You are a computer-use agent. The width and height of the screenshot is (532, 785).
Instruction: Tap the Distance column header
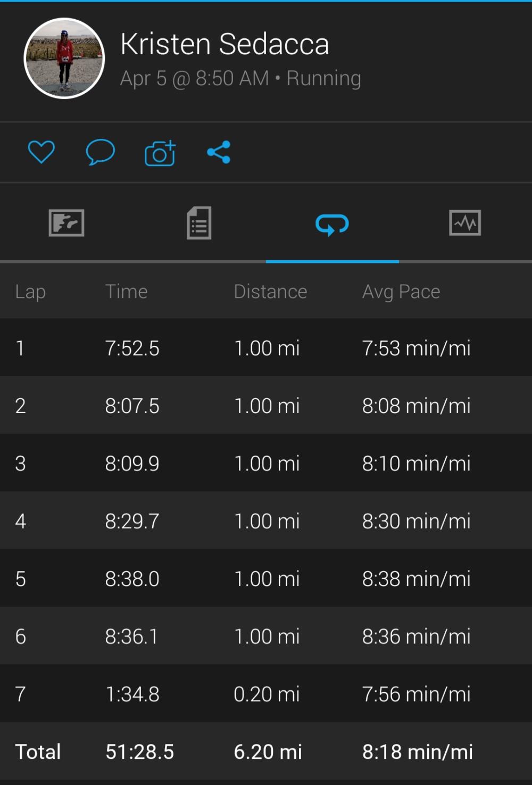[270, 292]
